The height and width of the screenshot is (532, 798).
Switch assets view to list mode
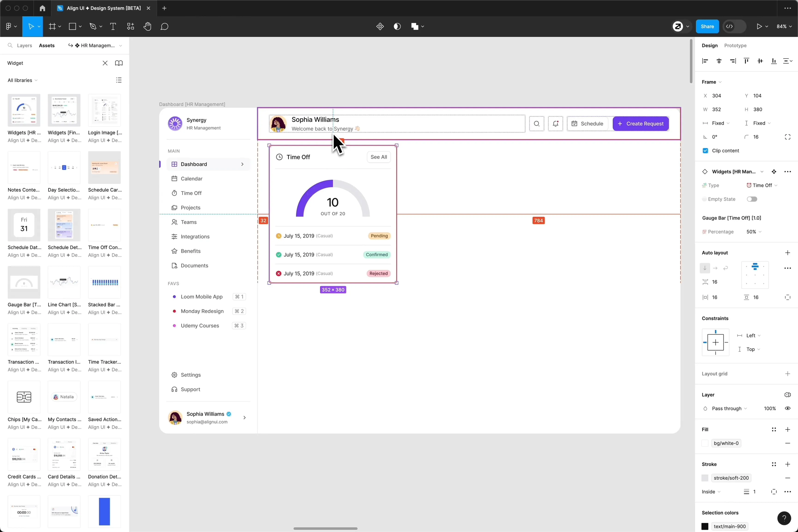click(x=119, y=80)
